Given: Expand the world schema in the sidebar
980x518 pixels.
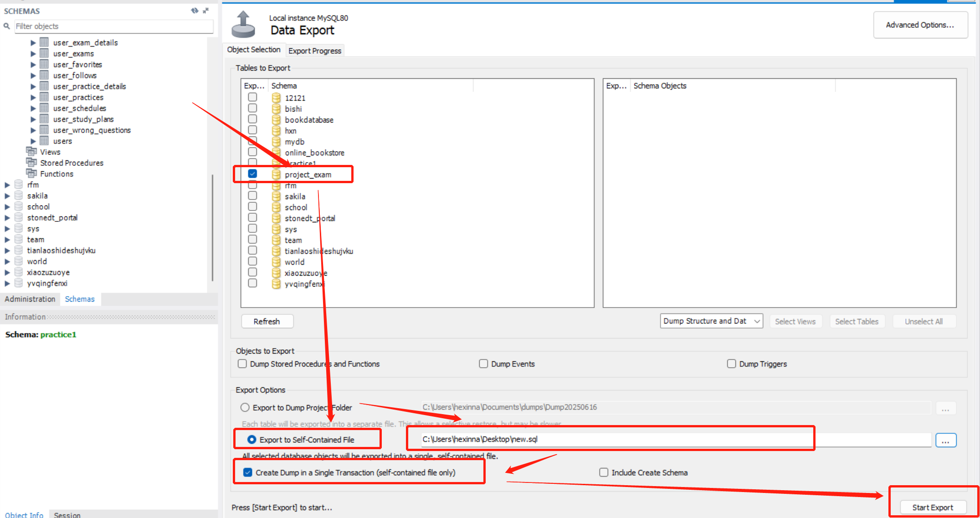Looking at the screenshot, I should 7,261.
